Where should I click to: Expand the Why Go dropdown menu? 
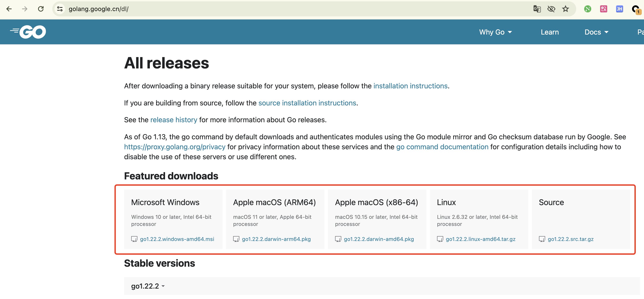495,32
